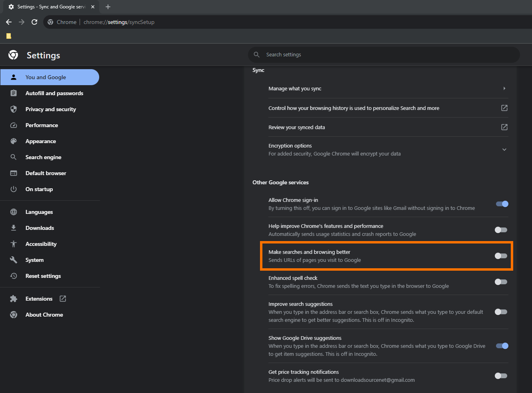The width and height of the screenshot is (532, 393).
Task: Enable Get price tracking notifications switch
Action: click(501, 376)
